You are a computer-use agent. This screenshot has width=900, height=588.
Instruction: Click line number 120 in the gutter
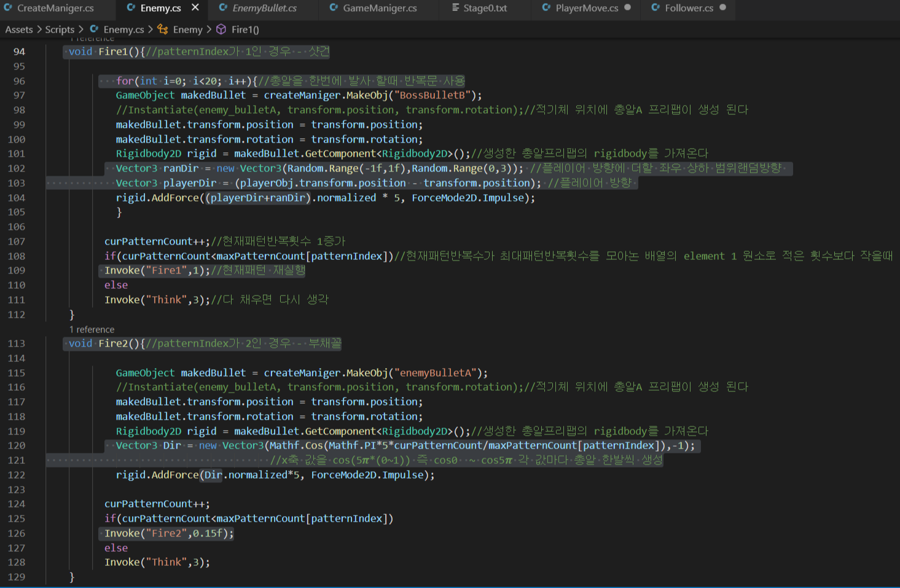(x=17, y=445)
